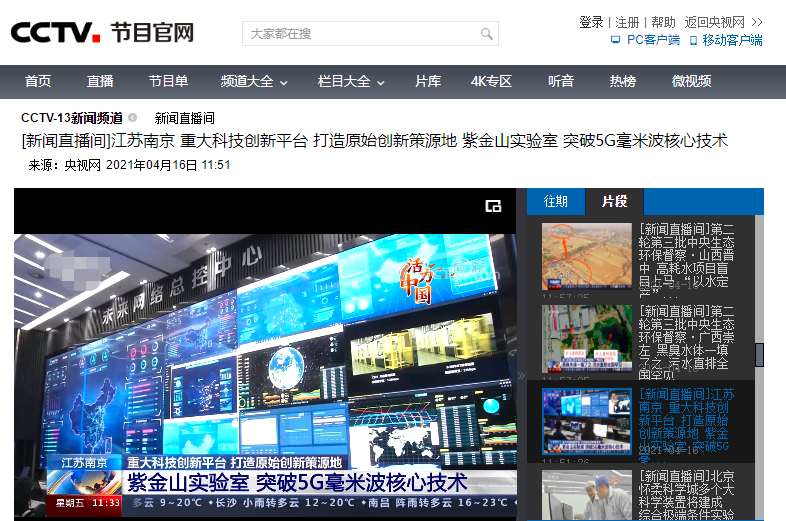Open 听音 in navigation bar
The image size is (786, 521).
560,81
